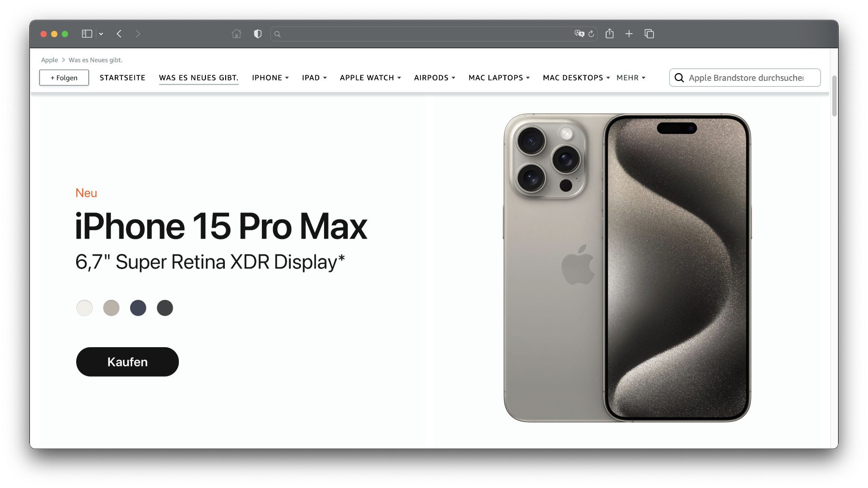The height and width of the screenshot is (488, 868).
Task: Expand the MAC LAPTOPS dropdown
Action: coord(499,78)
